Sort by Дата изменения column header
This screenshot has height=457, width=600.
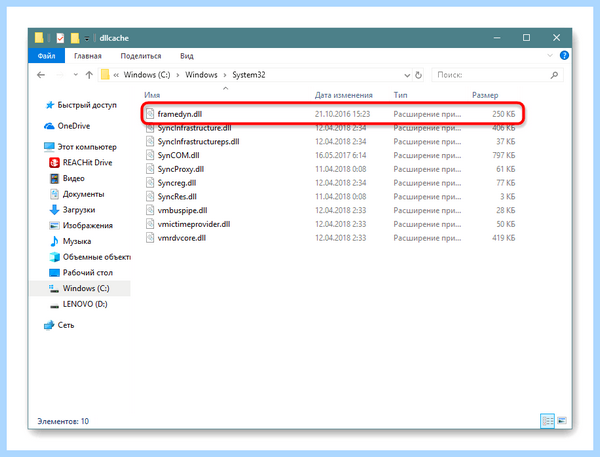pyautogui.click(x=343, y=95)
